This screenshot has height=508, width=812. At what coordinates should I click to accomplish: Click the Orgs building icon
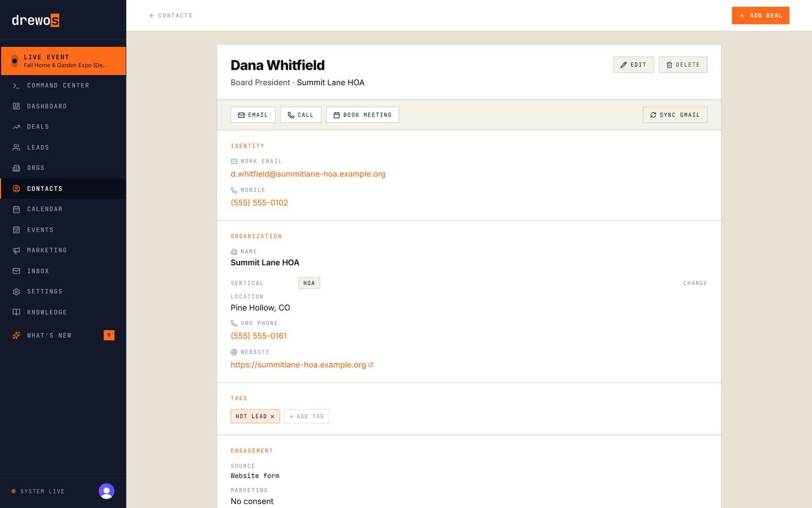click(16, 168)
